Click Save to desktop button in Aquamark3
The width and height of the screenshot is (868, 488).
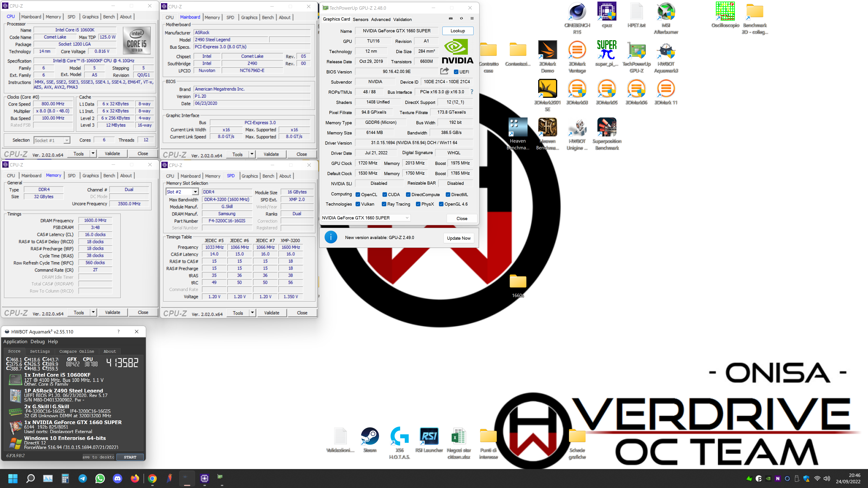[98, 457]
